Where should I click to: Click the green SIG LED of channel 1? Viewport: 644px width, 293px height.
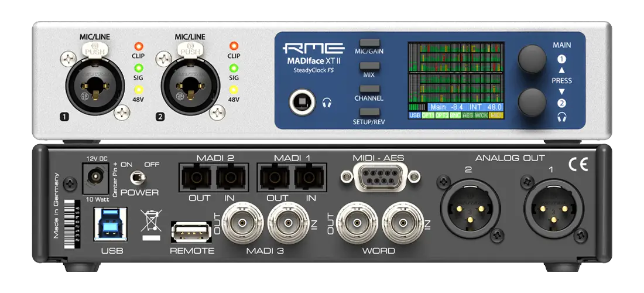point(138,68)
